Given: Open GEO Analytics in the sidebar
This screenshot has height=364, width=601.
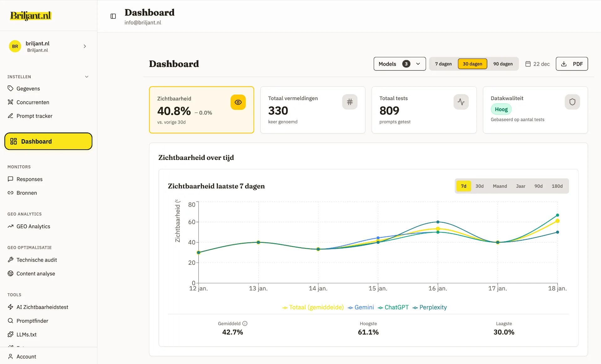Looking at the screenshot, I should [x=33, y=226].
